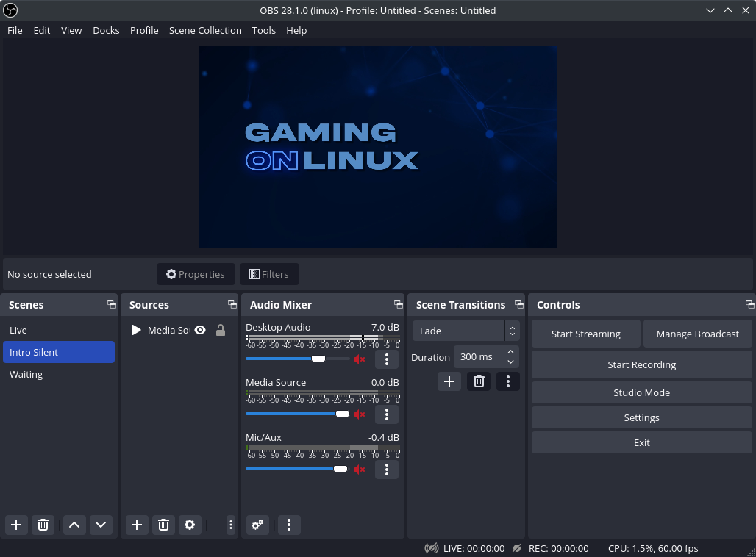756x557 pixels.
Task: Play the Media Source item
Action: (136, 330)
